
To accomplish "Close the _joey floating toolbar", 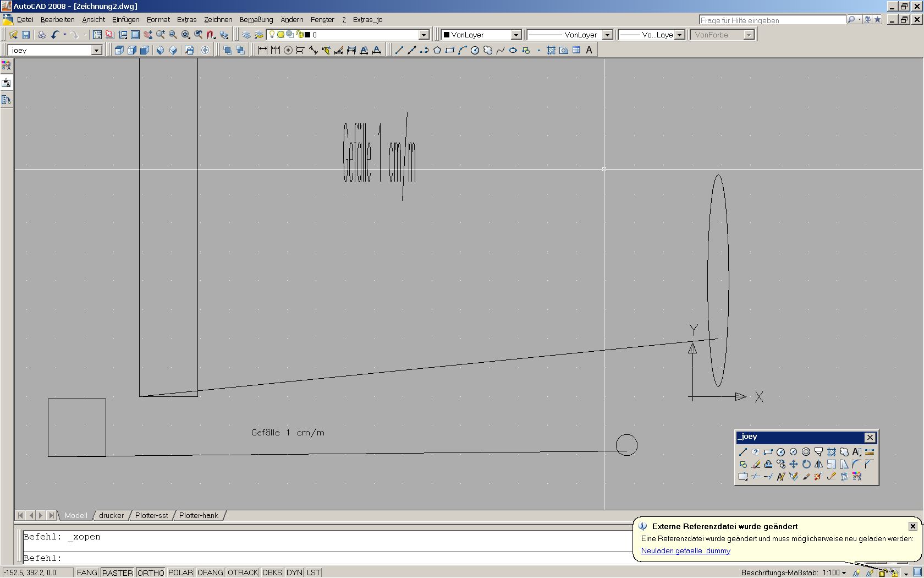I will [870, 437].
